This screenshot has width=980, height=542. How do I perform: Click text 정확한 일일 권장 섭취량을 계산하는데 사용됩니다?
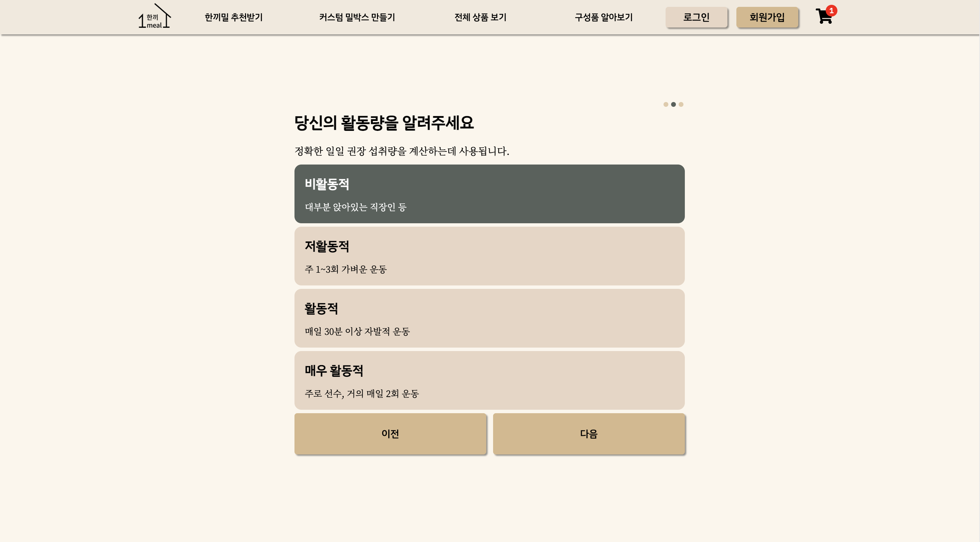402,151
